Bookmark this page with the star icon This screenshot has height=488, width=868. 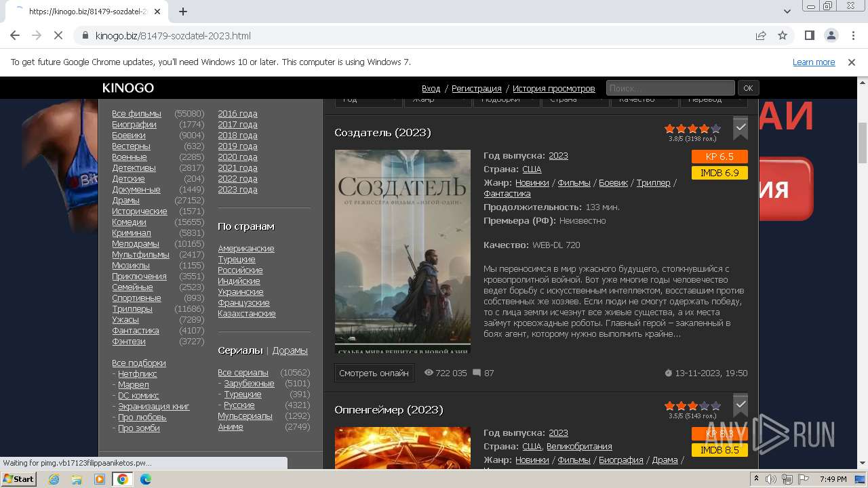(783, 36)
